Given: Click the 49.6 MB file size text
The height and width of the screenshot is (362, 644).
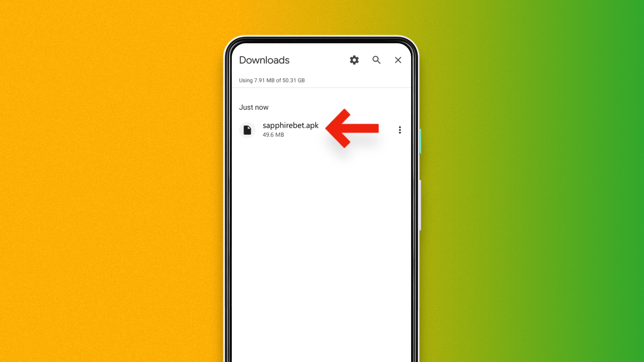Looking at the screenshot, I should click(x=273, y=135).
